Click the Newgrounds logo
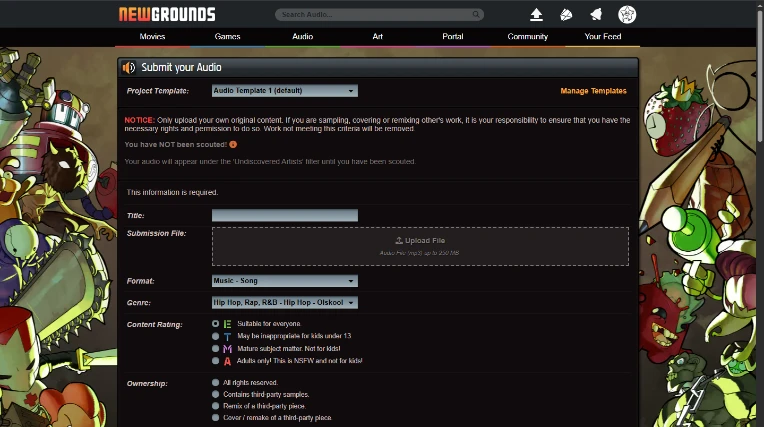Screen dimensions: 764x427 tap(167, 14)
